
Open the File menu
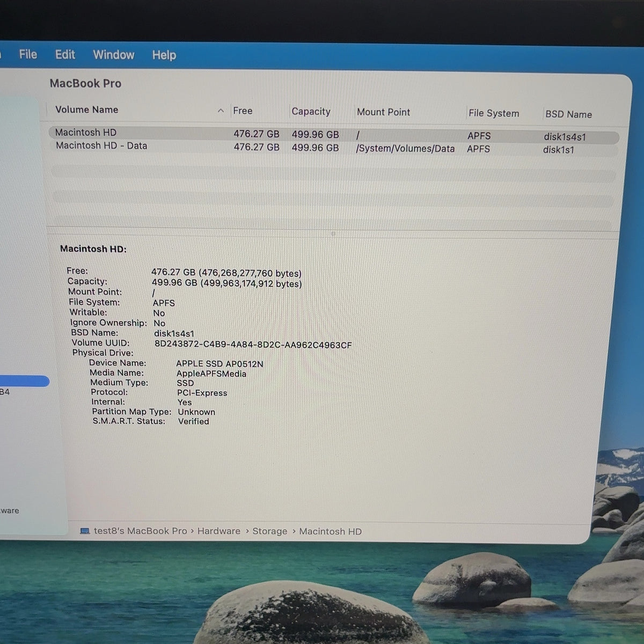28,54
